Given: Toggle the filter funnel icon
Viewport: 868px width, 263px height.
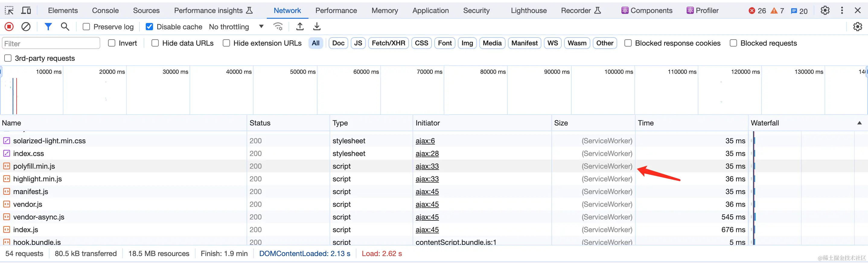Looking at the screenshot, I should coord(48,26).
